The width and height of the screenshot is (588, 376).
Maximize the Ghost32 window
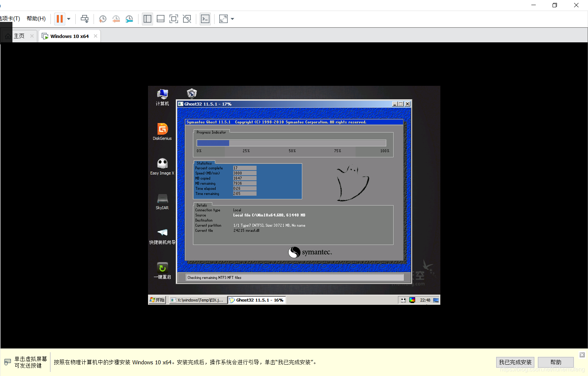point(401,104)
